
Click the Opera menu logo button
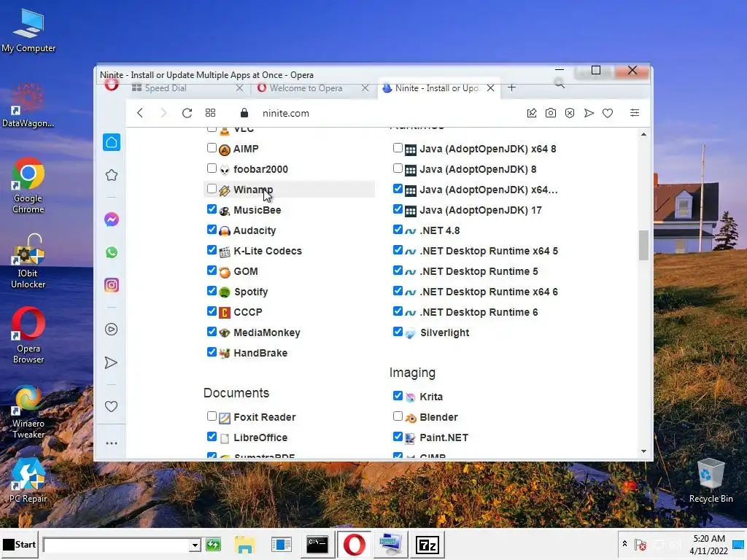click(112, 85)
